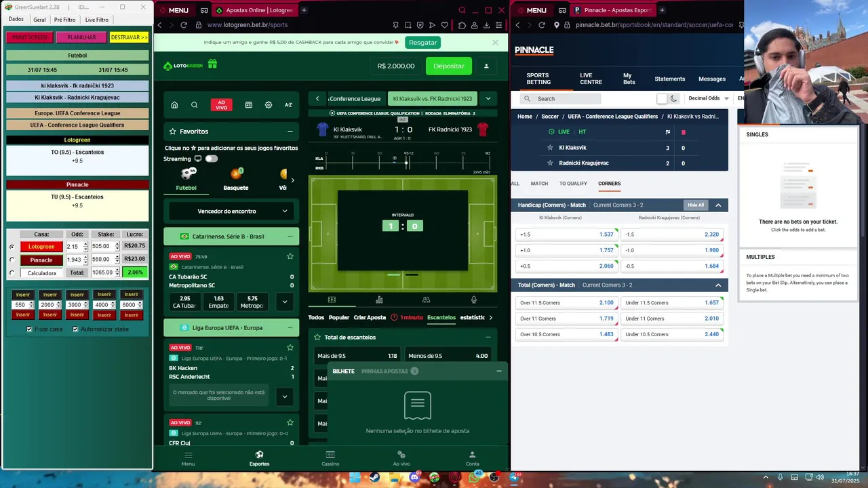Screen dimensions: 868x488
Task: Open the lineups people icon under the pitch
Action: coord(426,300)
